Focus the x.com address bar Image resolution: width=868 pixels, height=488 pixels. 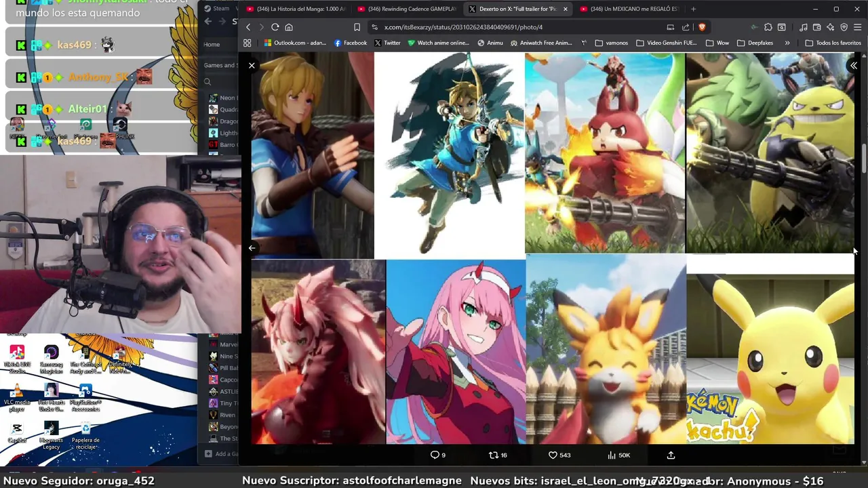[515, 27]
